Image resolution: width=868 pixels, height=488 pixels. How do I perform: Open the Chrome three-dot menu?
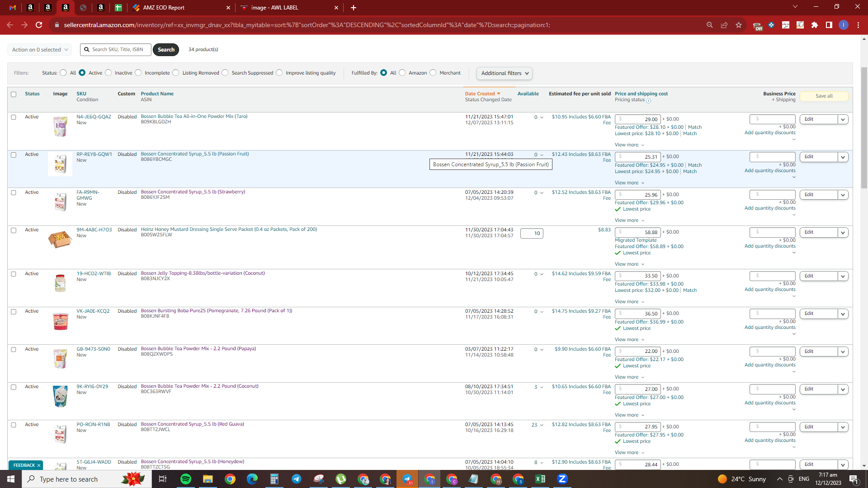pyautogui.click(x=858, y=25)
